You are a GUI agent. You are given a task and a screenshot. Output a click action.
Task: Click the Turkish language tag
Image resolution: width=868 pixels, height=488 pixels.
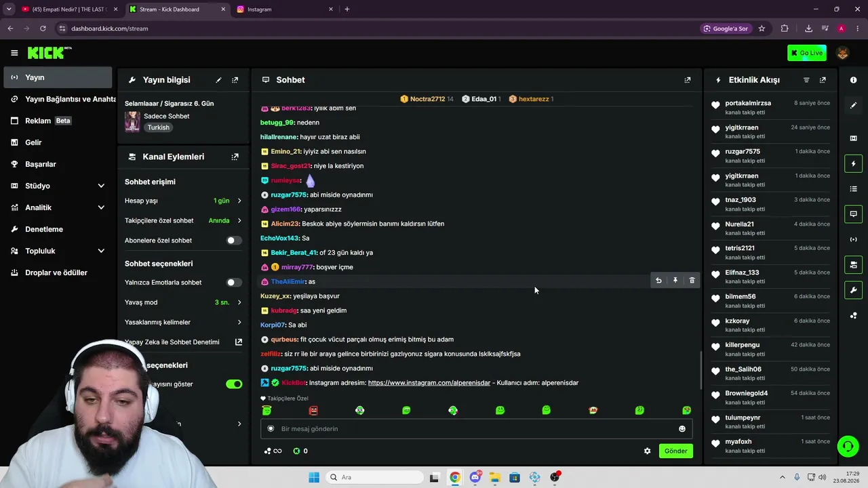pos(159,127)
